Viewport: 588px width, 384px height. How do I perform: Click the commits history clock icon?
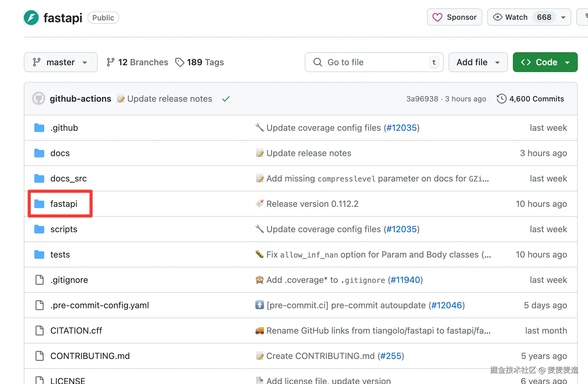point(501,99)
